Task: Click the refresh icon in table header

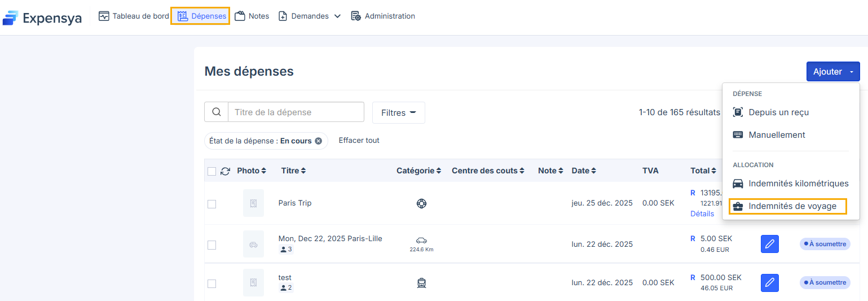Action: (x=225, y=171)
